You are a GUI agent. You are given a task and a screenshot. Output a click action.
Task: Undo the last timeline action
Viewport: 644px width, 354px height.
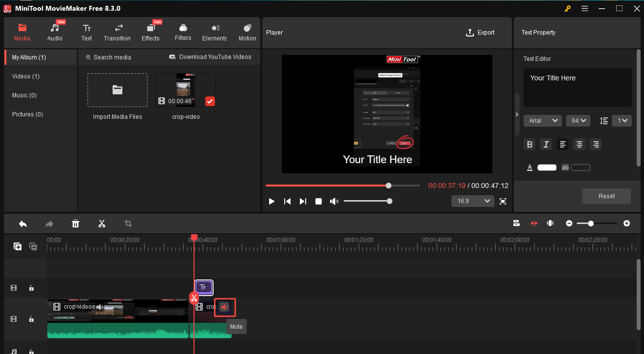tap(23, 224)
